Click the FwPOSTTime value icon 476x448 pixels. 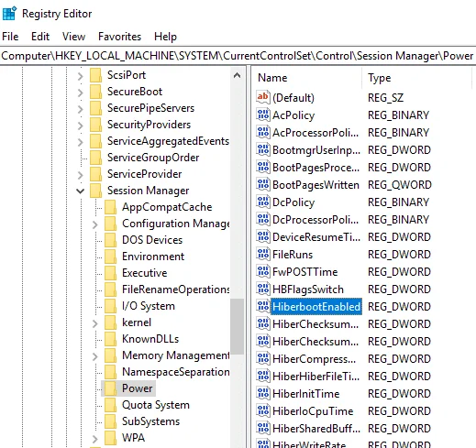[263, 271]
